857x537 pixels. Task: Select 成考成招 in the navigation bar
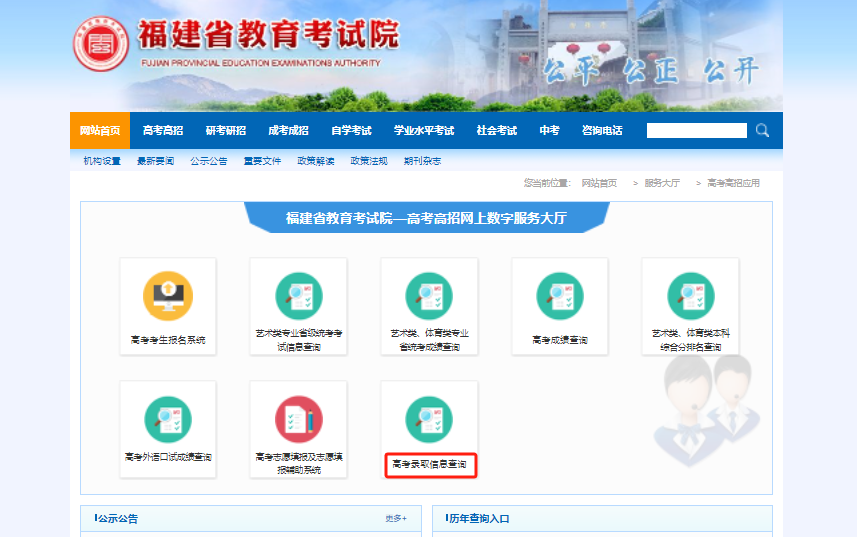click(289, 131)
